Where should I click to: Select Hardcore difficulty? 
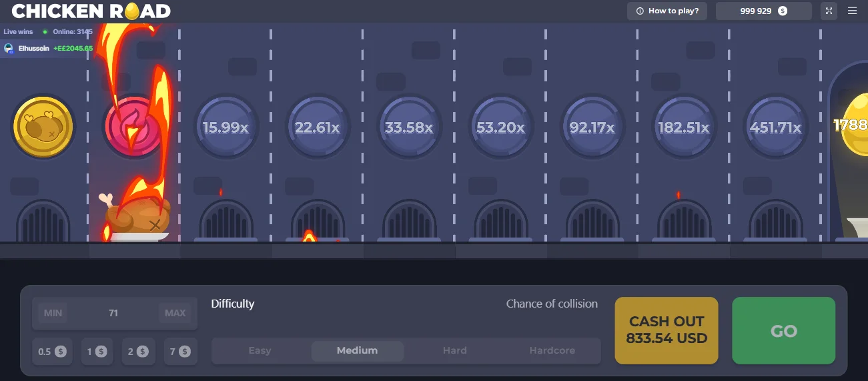(x=552, y=350)
